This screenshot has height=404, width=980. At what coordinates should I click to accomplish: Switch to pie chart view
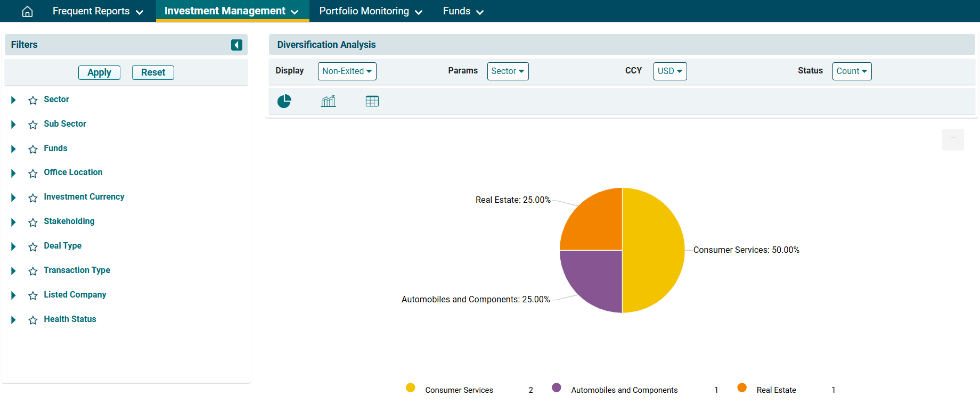(x=284, y=101)
